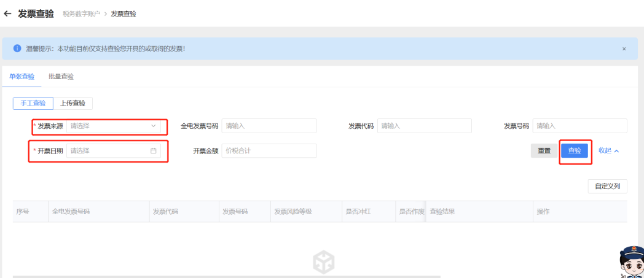This screenshot has height=278, width=644.
Task: Click 税务数字账户 breadcrumb link
Action: tap(80, 14)
